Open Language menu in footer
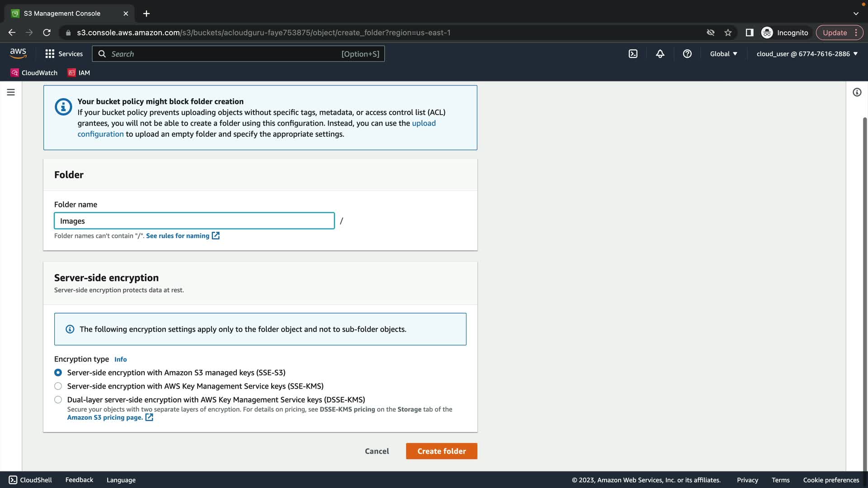Viewport: 868px width, 488px height. coord(121,480)
